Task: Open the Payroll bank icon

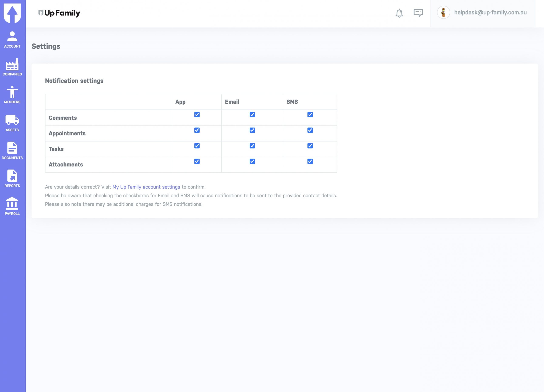Action: point(12,207)
